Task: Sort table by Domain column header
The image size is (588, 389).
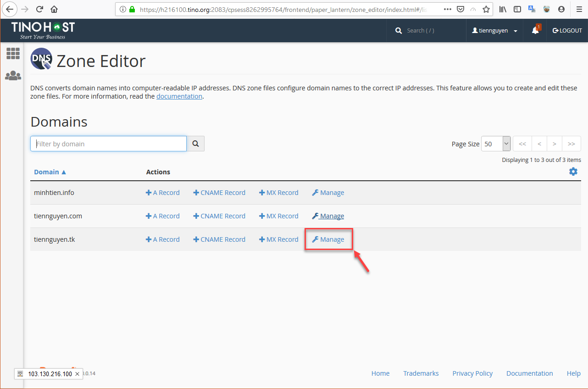Action: coord(50,172)
